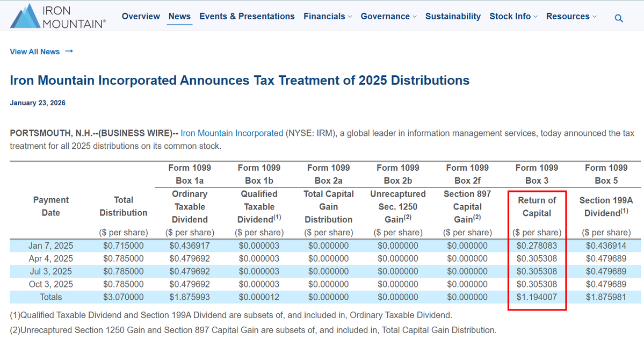The width and height of the screenshot is (644, 339).
Task: Open the Sustainability page
Action: (x=453, y=17)
